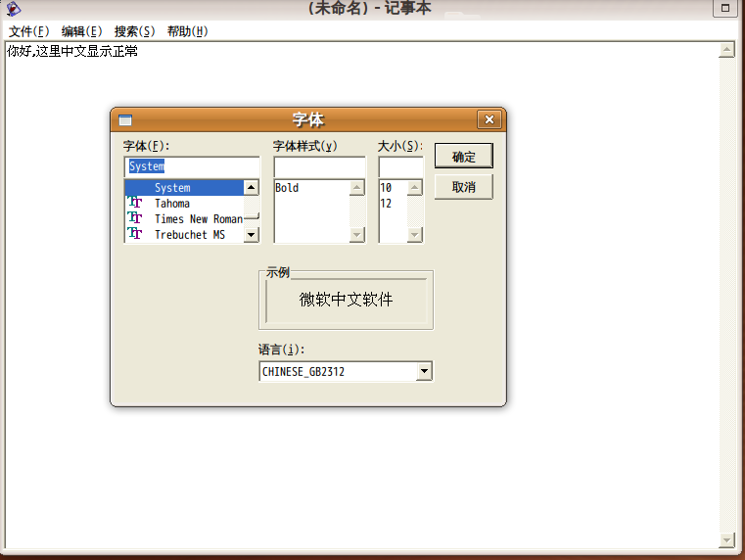The height and width of the screenshot is (560, 745).
Task: Click the font name input field
Action: pyautogui.click(x=192, y=166)
